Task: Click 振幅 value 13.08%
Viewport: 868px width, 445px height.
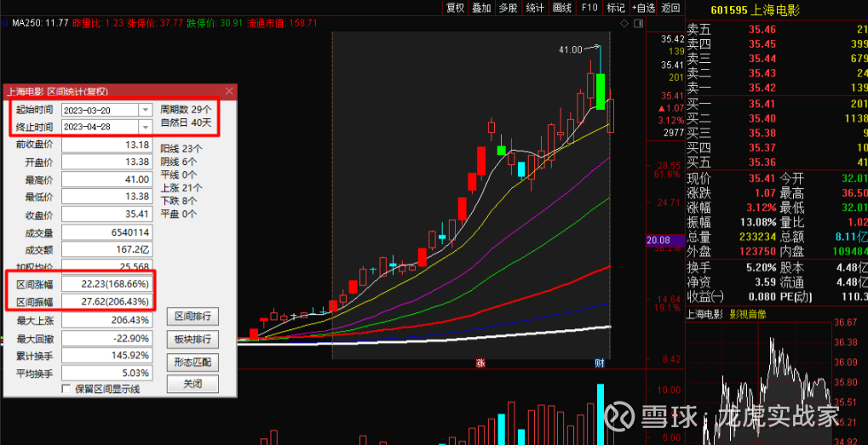Action: pyautogui.click(x=756, y=223)
